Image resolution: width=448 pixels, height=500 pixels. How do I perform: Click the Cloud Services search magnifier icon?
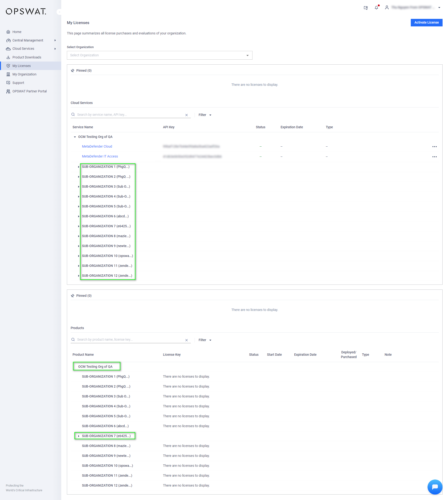pos(73,115)
